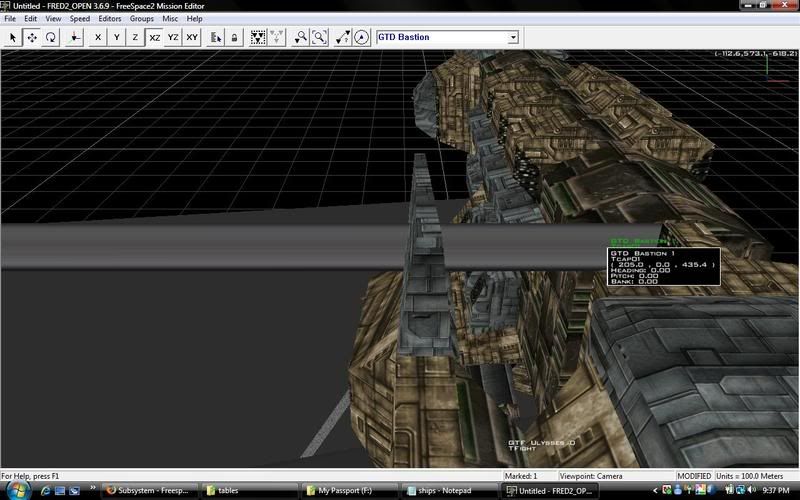
Task: Click the 9:37 PM taskbar clock
Action: 776,490
